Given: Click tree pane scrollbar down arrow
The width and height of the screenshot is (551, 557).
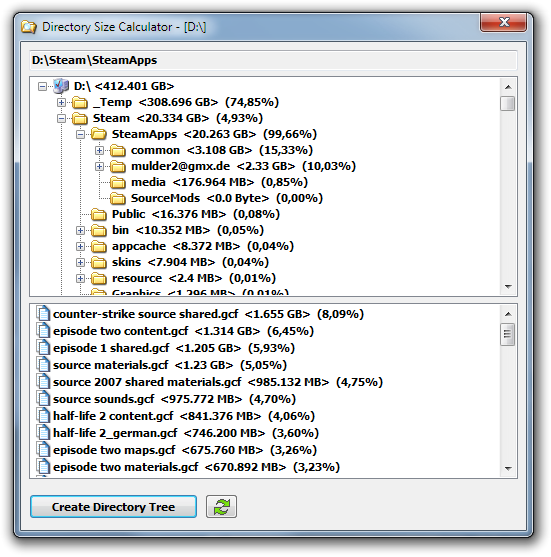Looking at the screenshot, I should click(508, 286).
